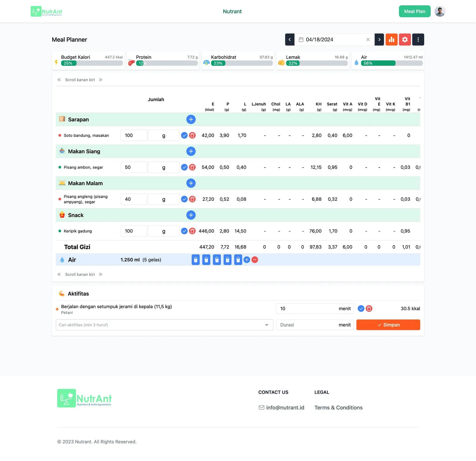476x461 pixels.
Task: Go to previous date arrow
Action: [290, 40]
